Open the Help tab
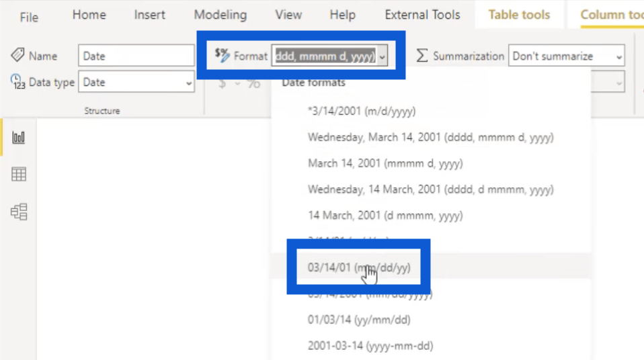This screenshot has width=644, height=360. click(343, 15)
